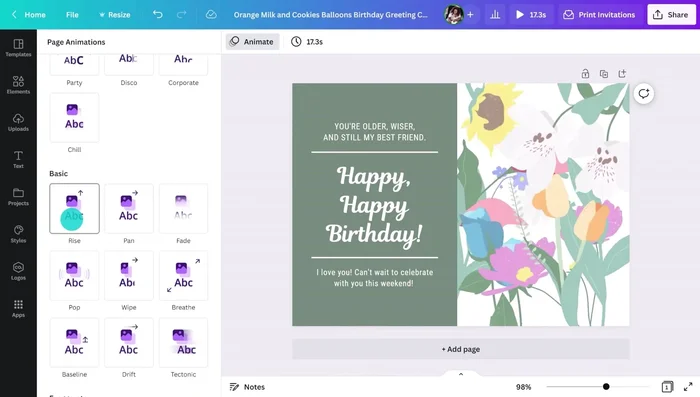Open the Templates sidebar tab

pyautogui.click(x=18, y=48)
